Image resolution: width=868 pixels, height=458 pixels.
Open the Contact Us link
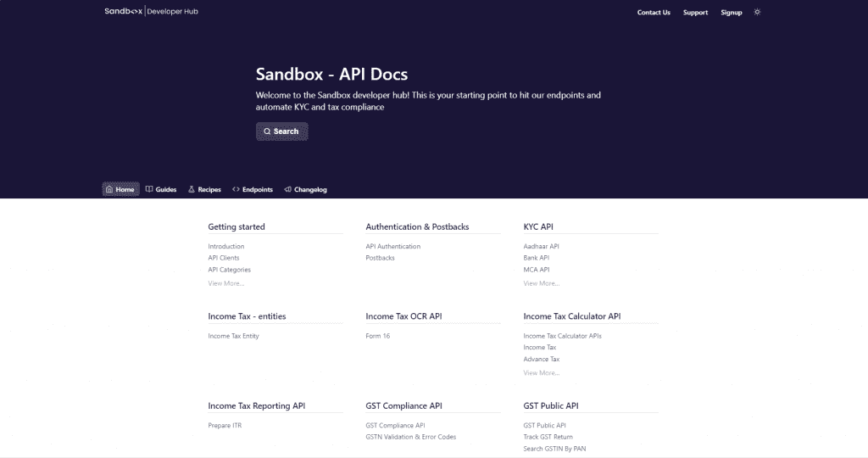point(654,12)
